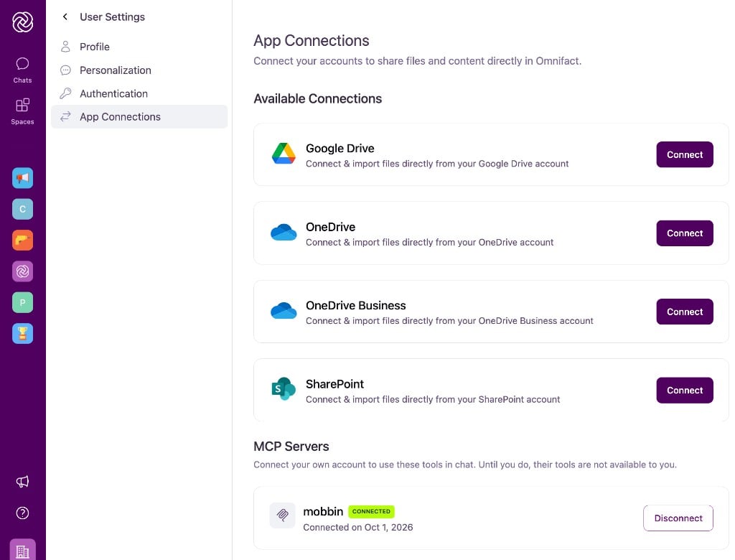Click the Google Drive title
The width and height of the screenshot is (735, 560).
tap(340, 148)
